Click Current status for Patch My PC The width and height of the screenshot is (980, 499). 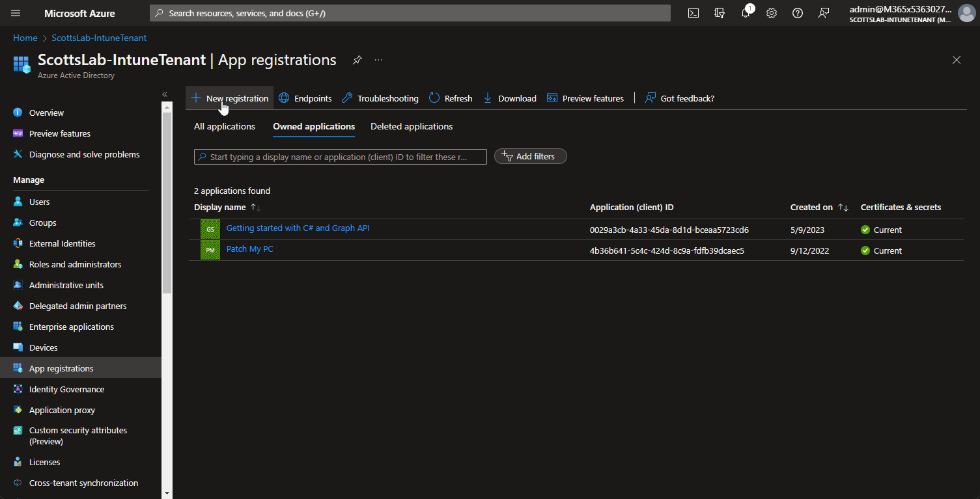(x=881, y=250)
